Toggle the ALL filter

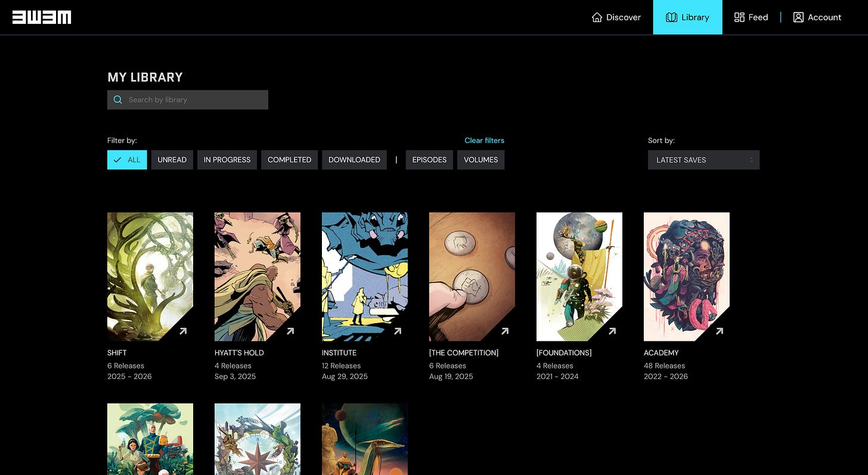pyautogui.click(x=127, y=160)
